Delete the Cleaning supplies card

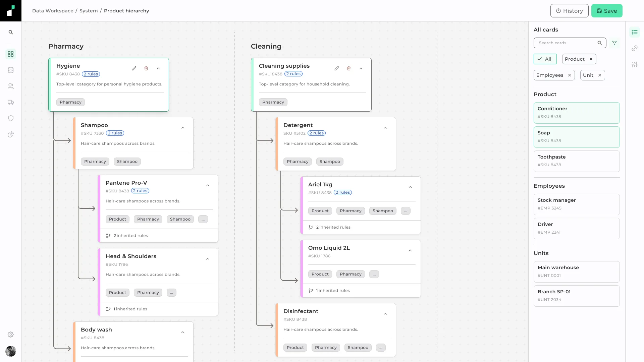click(349, 68)
